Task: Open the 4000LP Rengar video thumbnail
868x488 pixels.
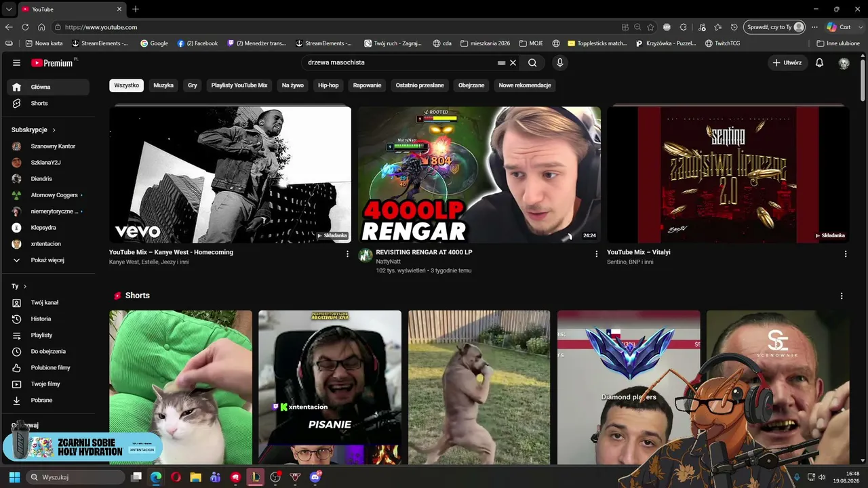Action: [479, 174]
